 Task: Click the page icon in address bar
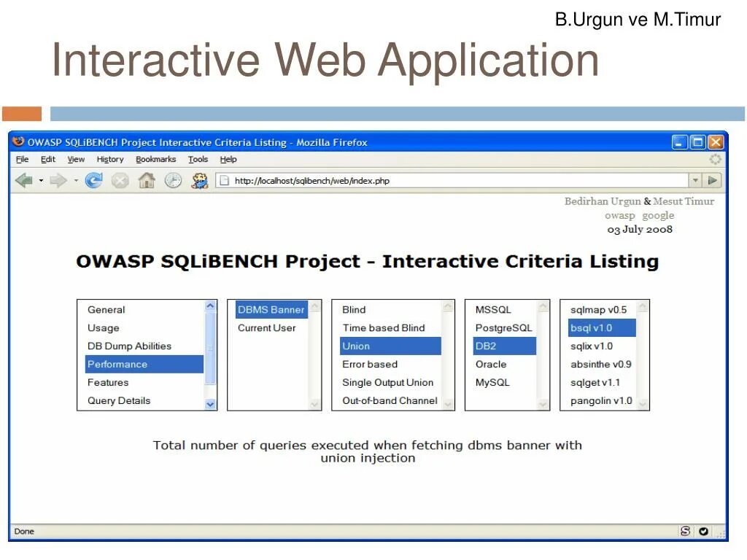coord(225,181)
